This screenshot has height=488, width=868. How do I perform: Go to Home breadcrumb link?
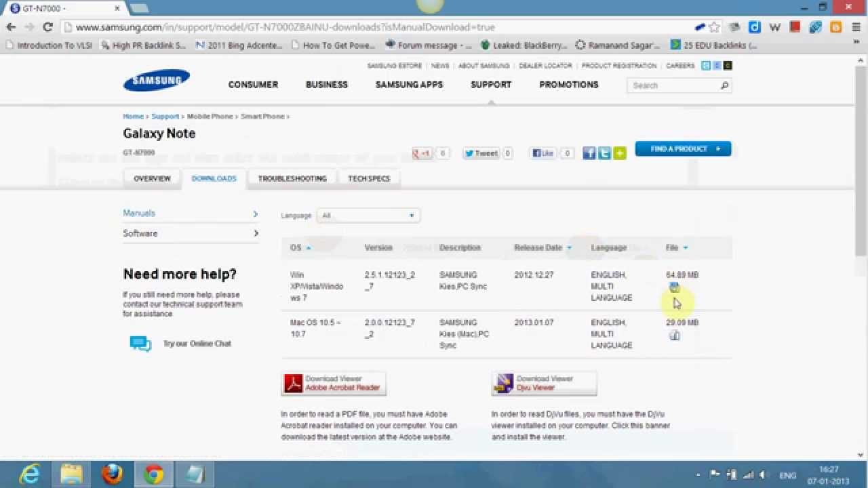pyautogui.click(x=133, y=117)
